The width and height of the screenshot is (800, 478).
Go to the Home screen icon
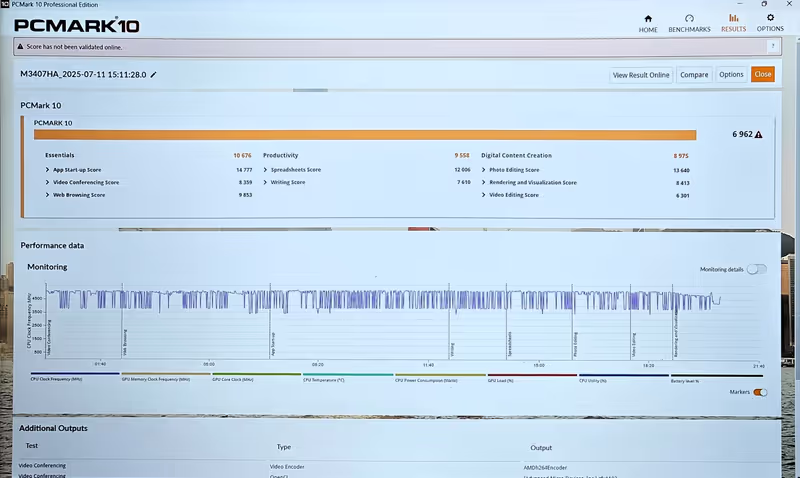[648, 18]
